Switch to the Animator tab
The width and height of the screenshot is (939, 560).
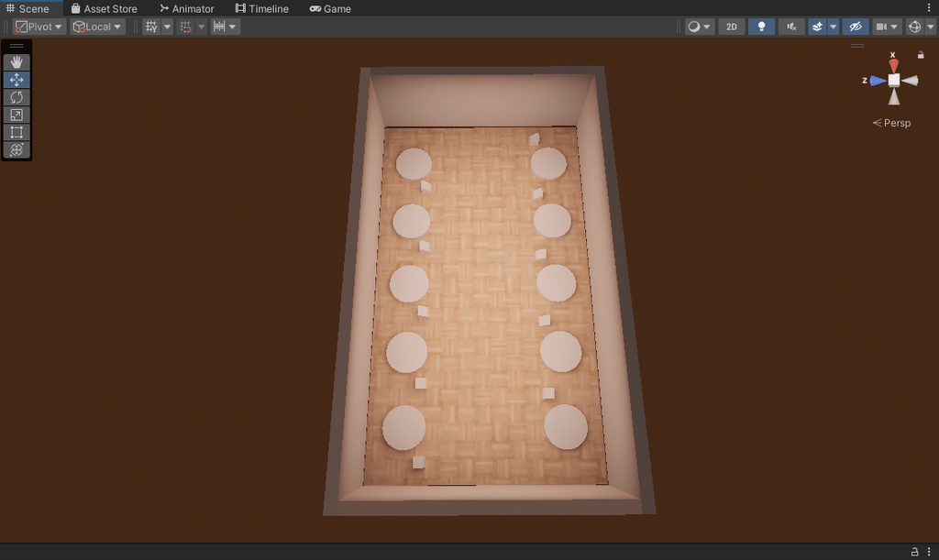(x=187, y=8)
